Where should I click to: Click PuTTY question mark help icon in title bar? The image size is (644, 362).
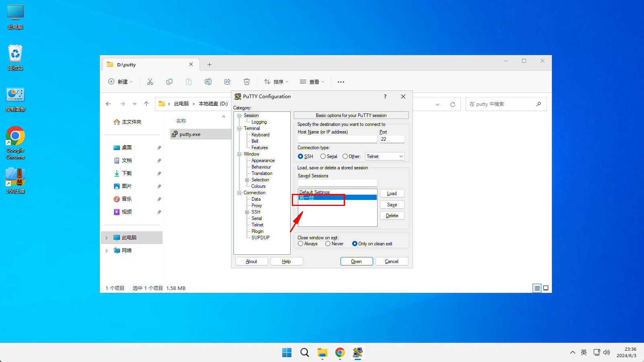pyautogui.click(x=385, y=97)
